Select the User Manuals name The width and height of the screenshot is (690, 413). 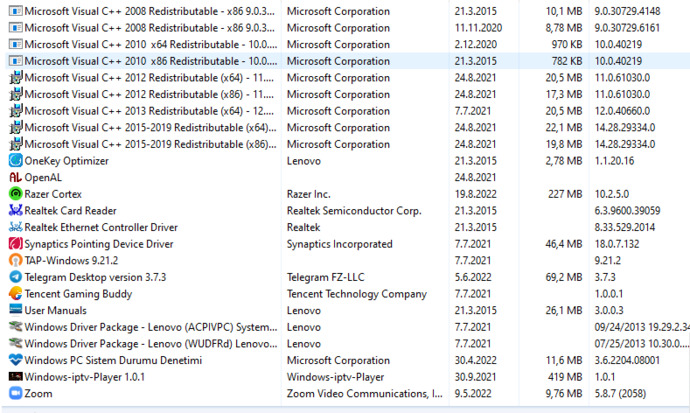pyautogui.click(x=55, y=310)
